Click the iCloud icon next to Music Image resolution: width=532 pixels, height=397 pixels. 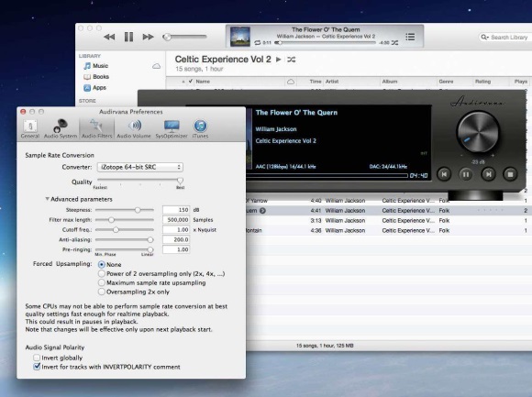click(157, 66)
